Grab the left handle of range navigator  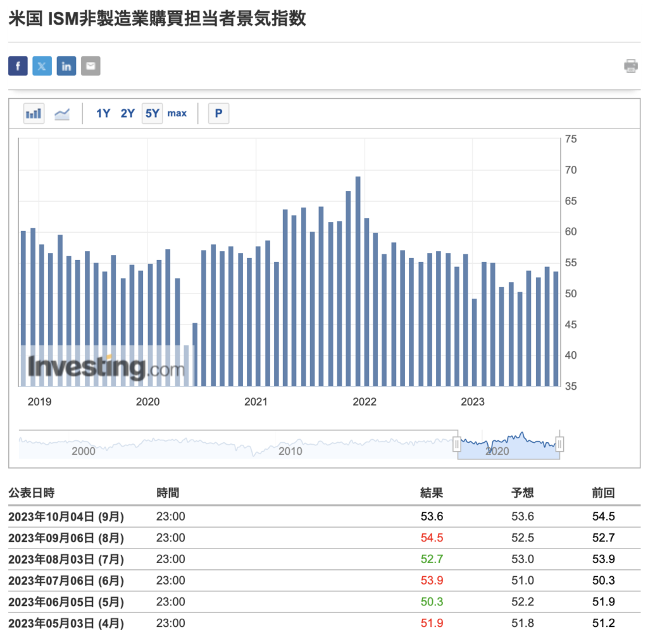pos(457,445)
